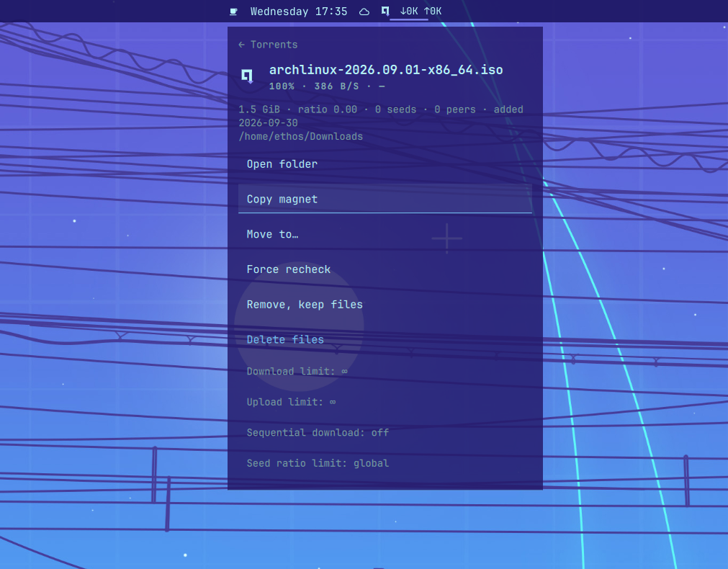Click the back arrow next to Torrents
This screenshot has height=569, width=728.
tap(241, 45)
